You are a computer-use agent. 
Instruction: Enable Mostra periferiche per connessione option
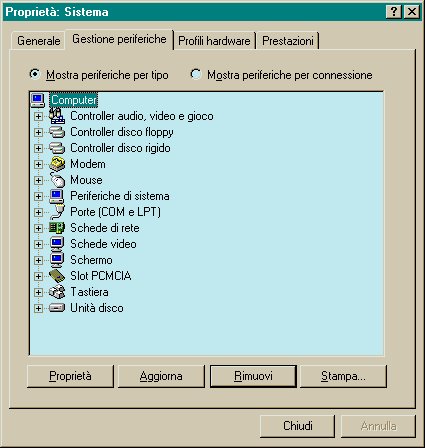click(196, 74)
